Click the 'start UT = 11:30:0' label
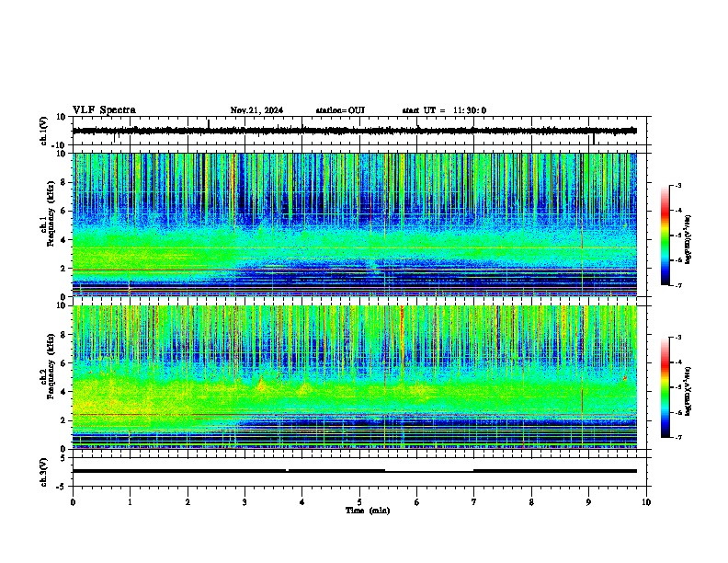 point(444,110)
